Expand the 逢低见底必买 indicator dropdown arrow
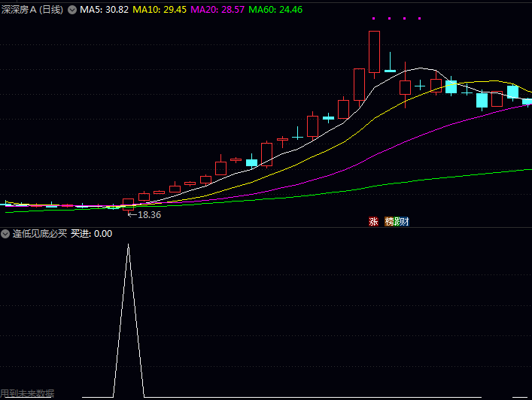 [x=5, y=234]
